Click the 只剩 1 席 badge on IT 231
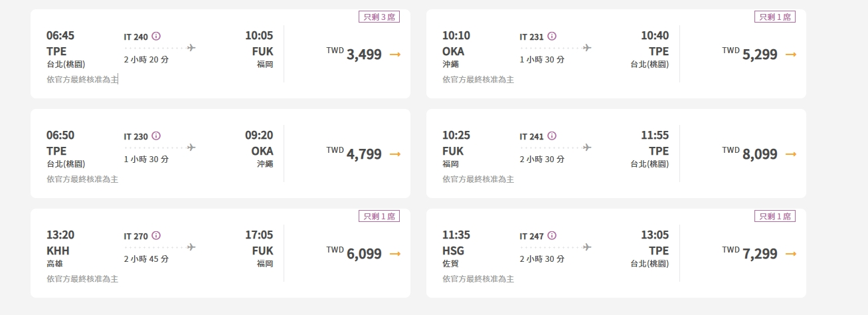The height and width of the screenshot is (315, 868). (775, 17)
